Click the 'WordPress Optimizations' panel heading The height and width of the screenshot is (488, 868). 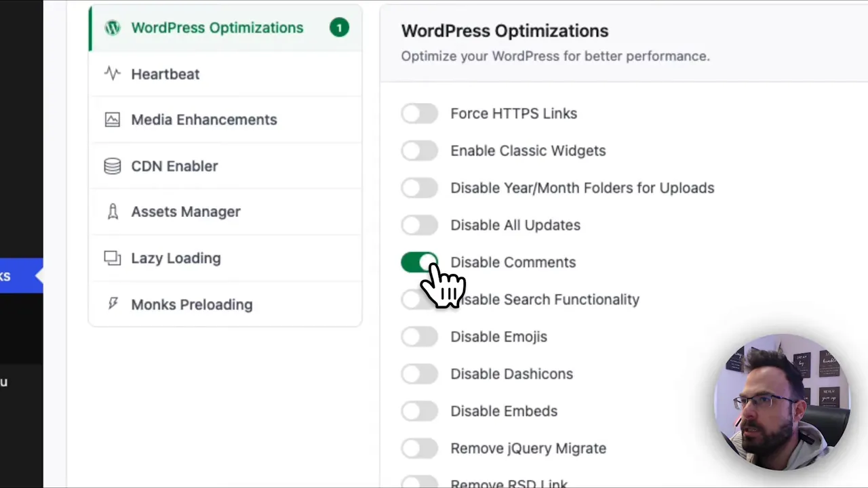coord(505,30)
